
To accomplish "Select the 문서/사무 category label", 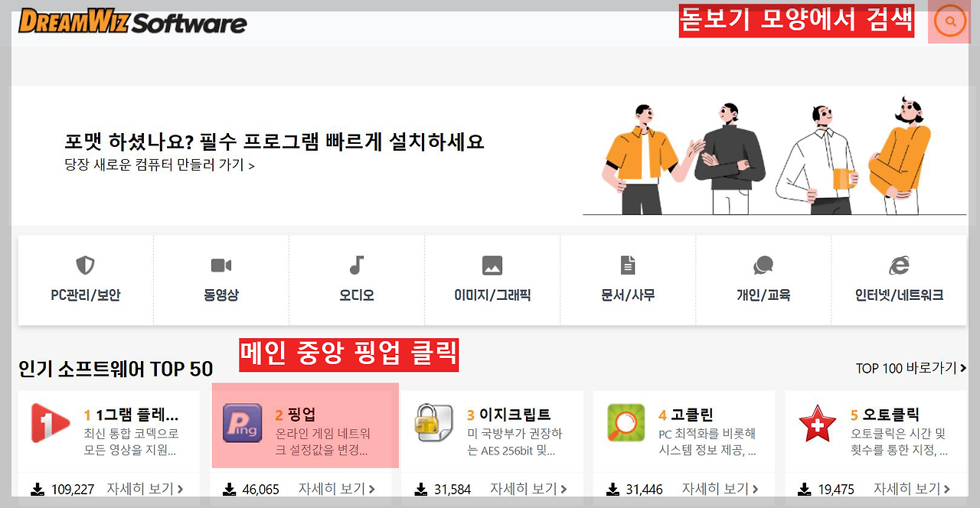I will point(628,295).
